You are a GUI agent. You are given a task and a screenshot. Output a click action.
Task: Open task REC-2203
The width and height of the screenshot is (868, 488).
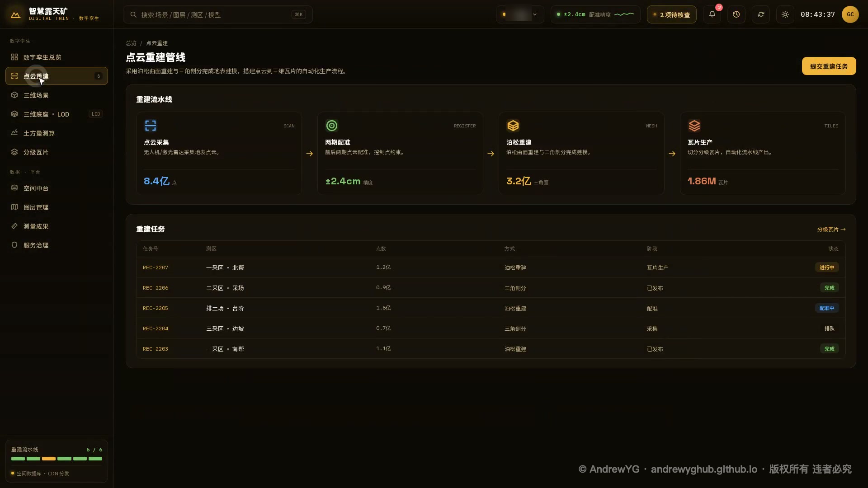(156, 349)
